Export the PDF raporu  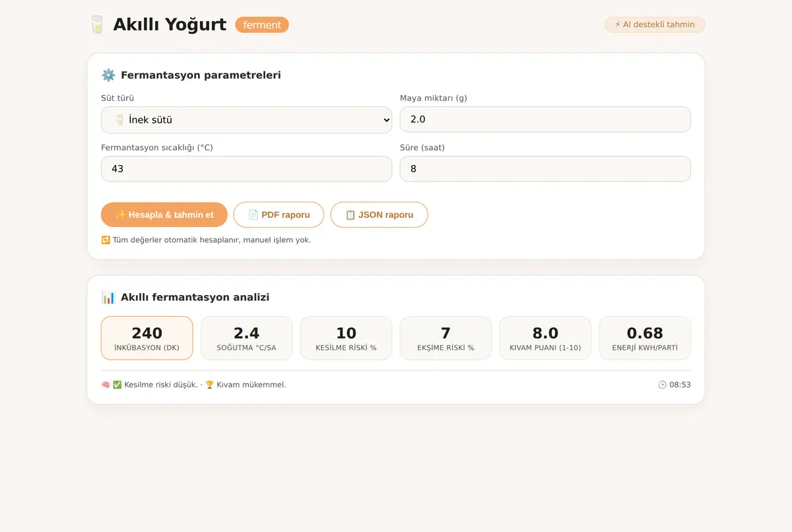click(279, 215)
